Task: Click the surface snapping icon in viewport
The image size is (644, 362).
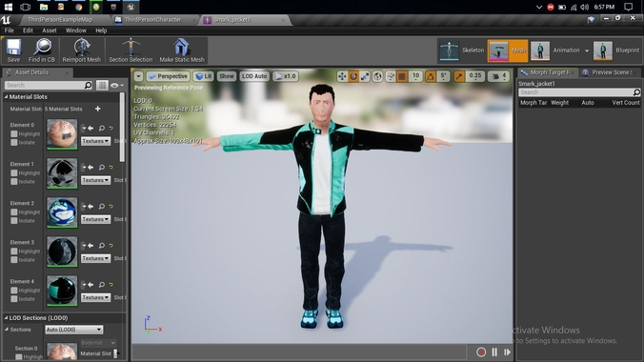Action: (391, 76)
